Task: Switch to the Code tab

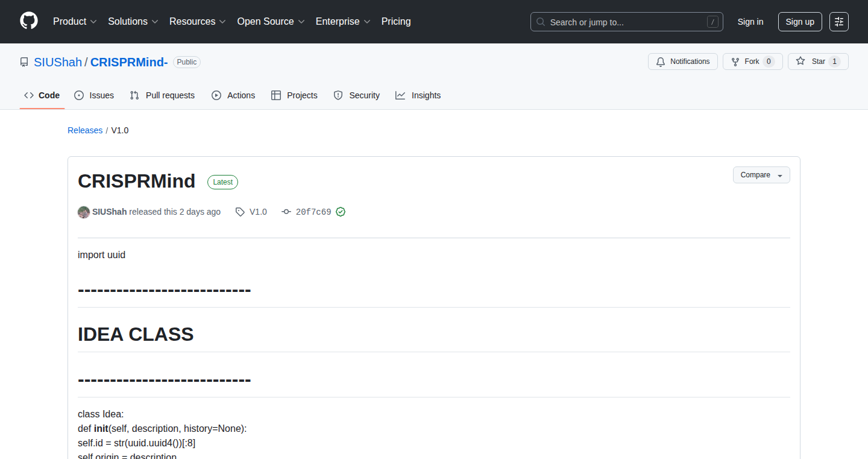Action: click(42, 95)
